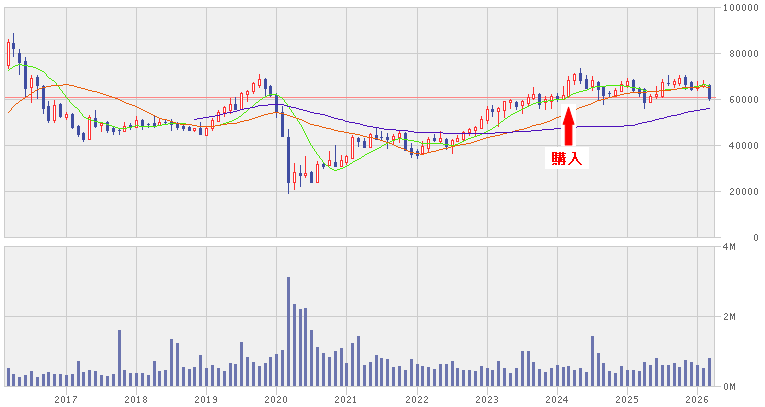Viewport: 765px width, 407px height.
Task: Click the tall volume spike in late 2017
Action: pos(119,357)
